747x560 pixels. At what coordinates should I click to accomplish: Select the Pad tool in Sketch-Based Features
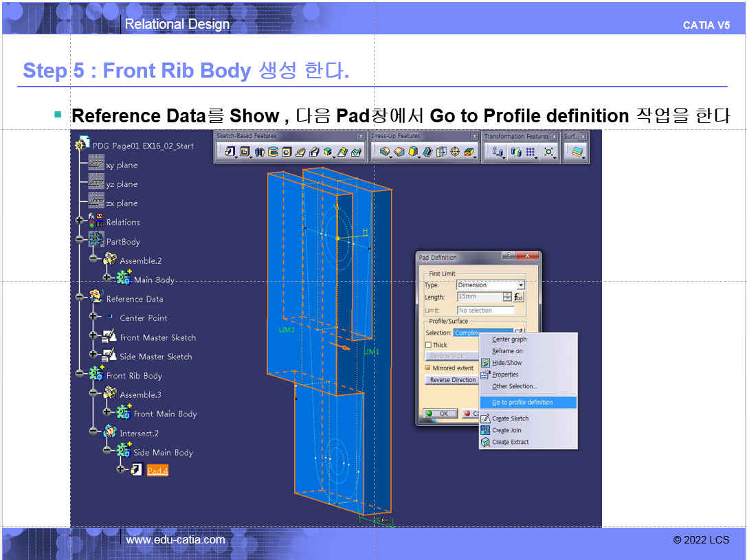coord(230,152)
